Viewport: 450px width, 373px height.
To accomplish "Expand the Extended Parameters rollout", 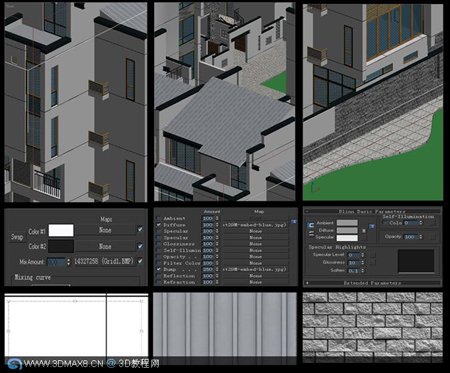I will click(x=372, y=283).
